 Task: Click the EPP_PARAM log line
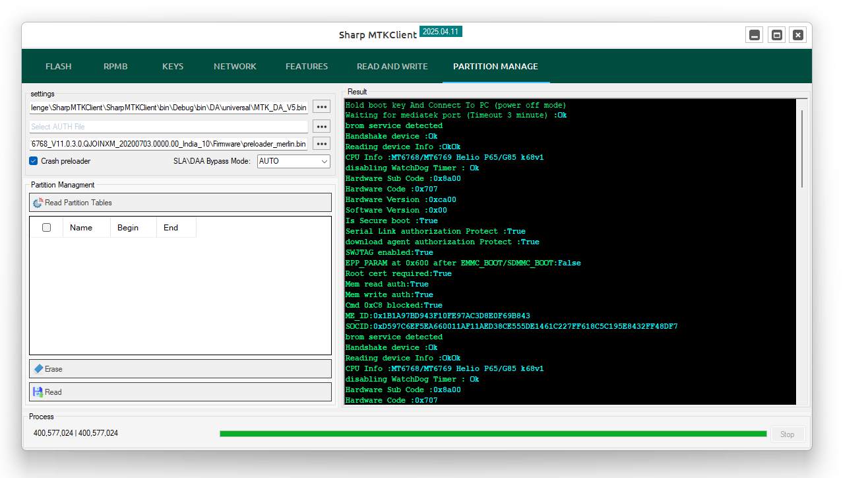point(463,263)
